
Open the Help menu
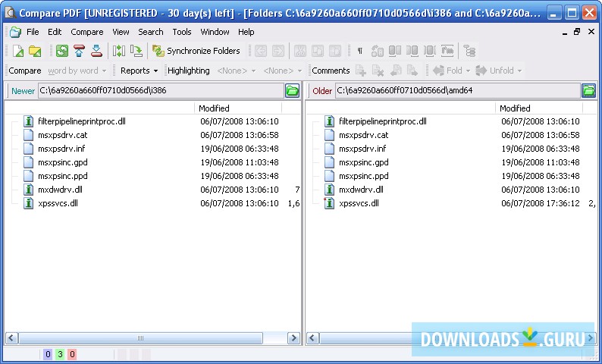(x=246, y=32)
